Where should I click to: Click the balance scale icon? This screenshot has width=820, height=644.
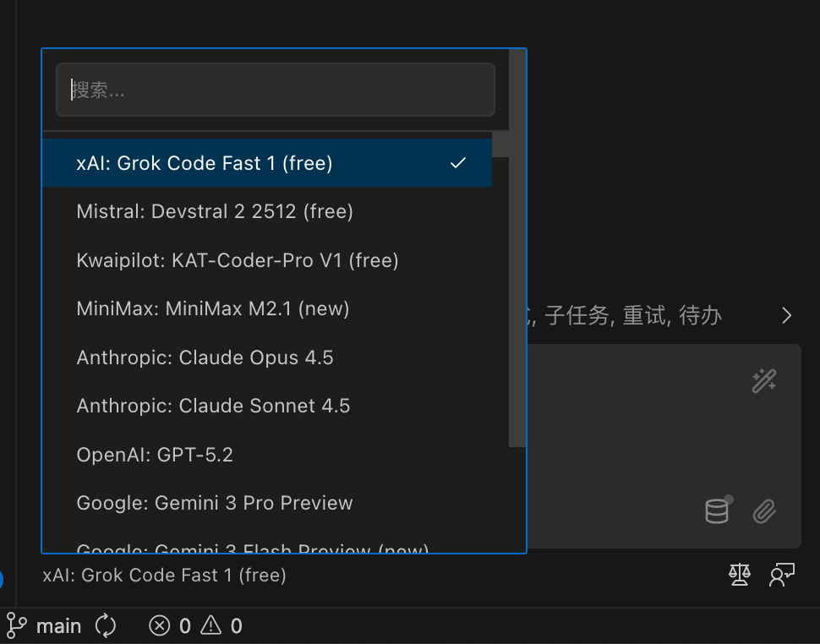coord(740,575)
